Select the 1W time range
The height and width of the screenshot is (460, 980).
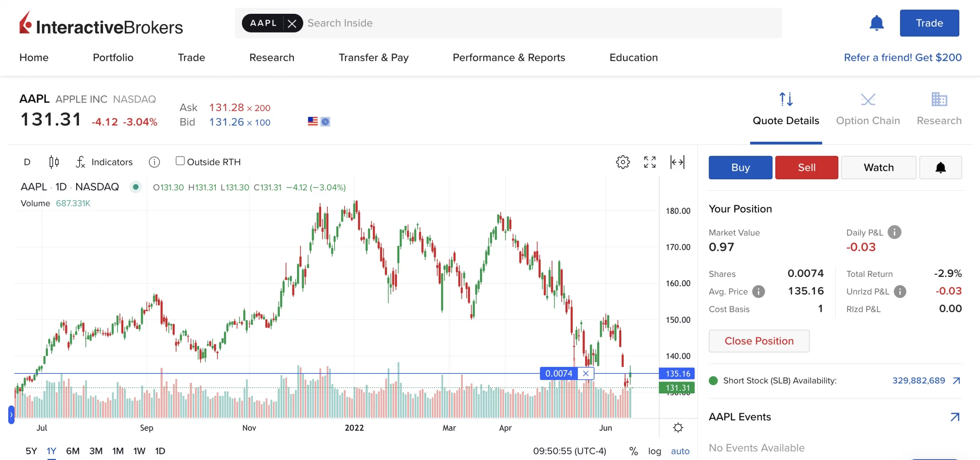[x=139, y=451]
